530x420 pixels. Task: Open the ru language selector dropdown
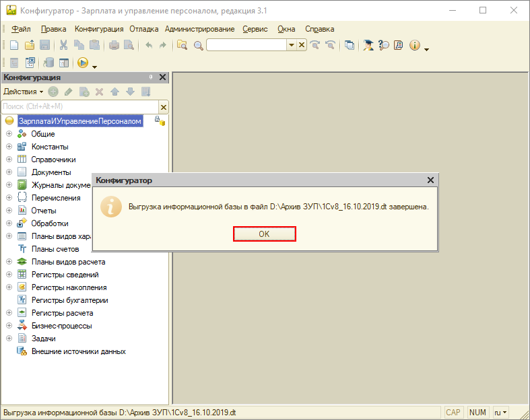[x=500, y=412]
